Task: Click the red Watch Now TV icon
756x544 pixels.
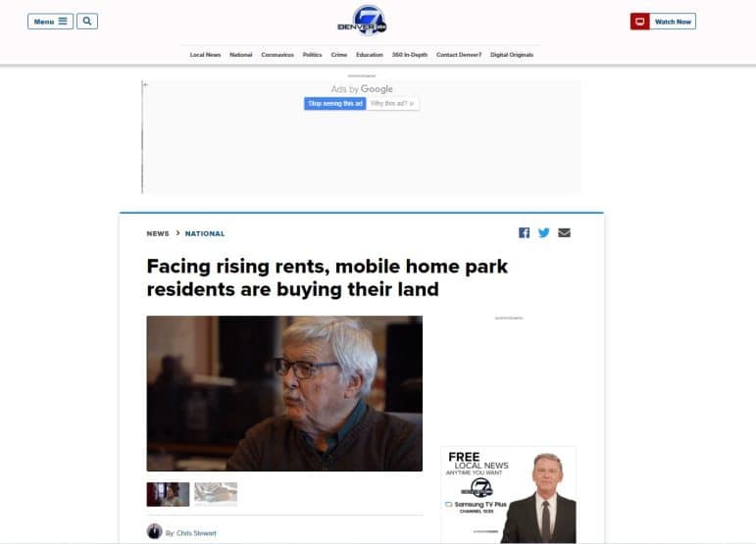Action: 639,22
